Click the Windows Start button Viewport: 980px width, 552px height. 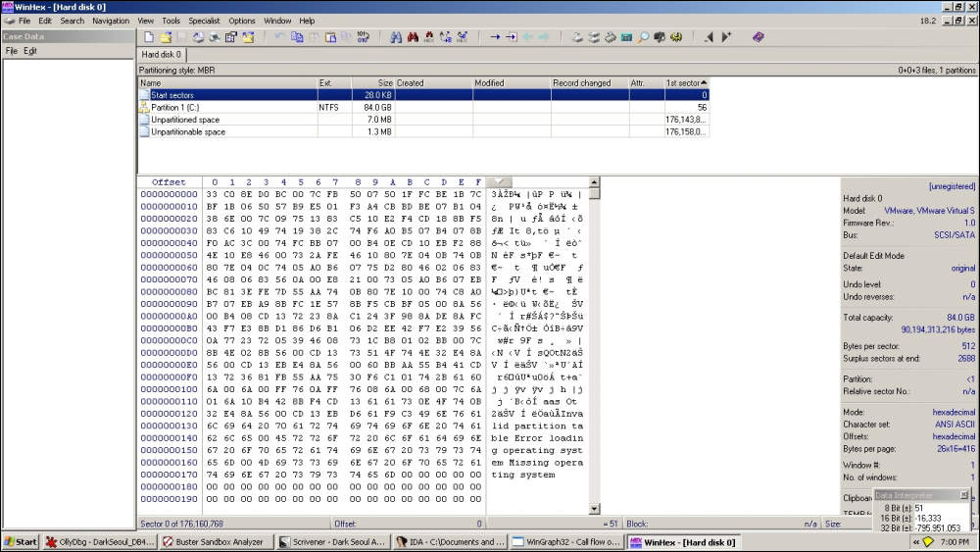(21, 542)
